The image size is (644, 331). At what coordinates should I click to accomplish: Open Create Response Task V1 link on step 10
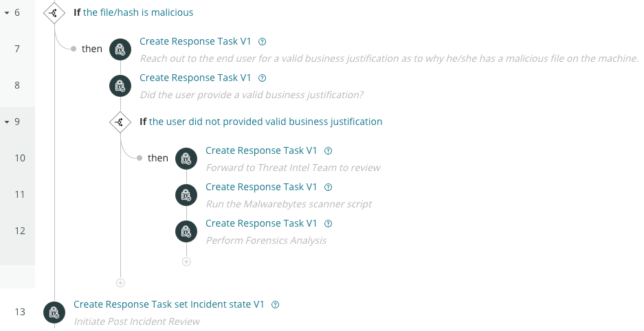pos(261,150)
